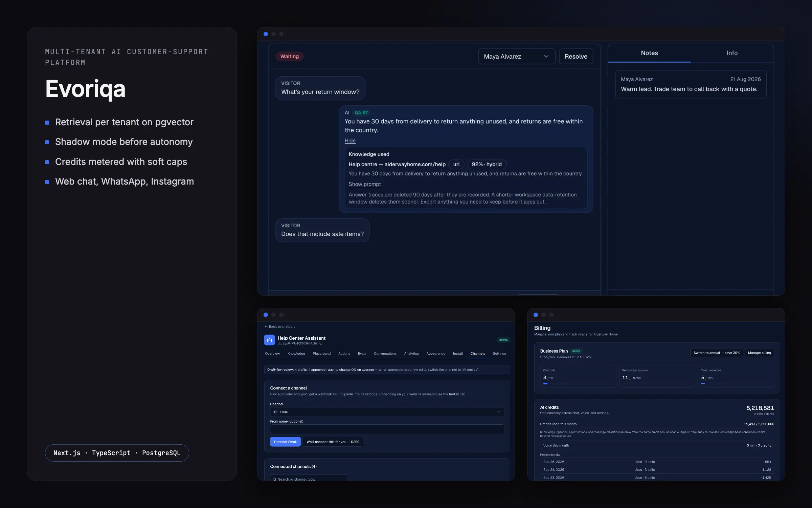Open the Maya Alvarez assignee dropdown
812x508 pixels.
point(517,57)
